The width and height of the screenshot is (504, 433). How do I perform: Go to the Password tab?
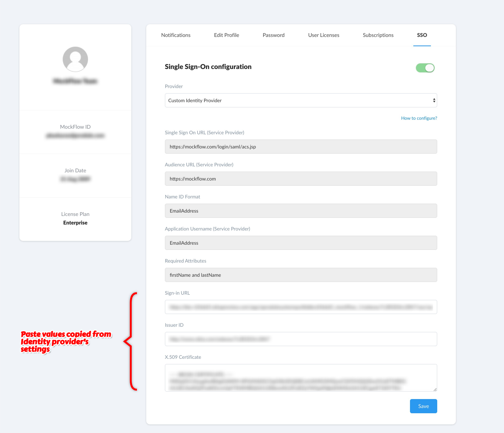point(273,35)
